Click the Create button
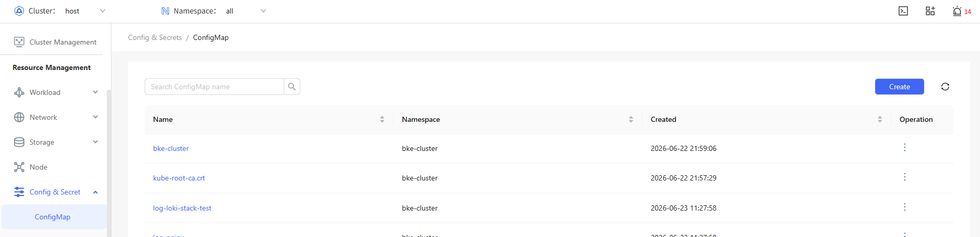 [x=900, y=87]
